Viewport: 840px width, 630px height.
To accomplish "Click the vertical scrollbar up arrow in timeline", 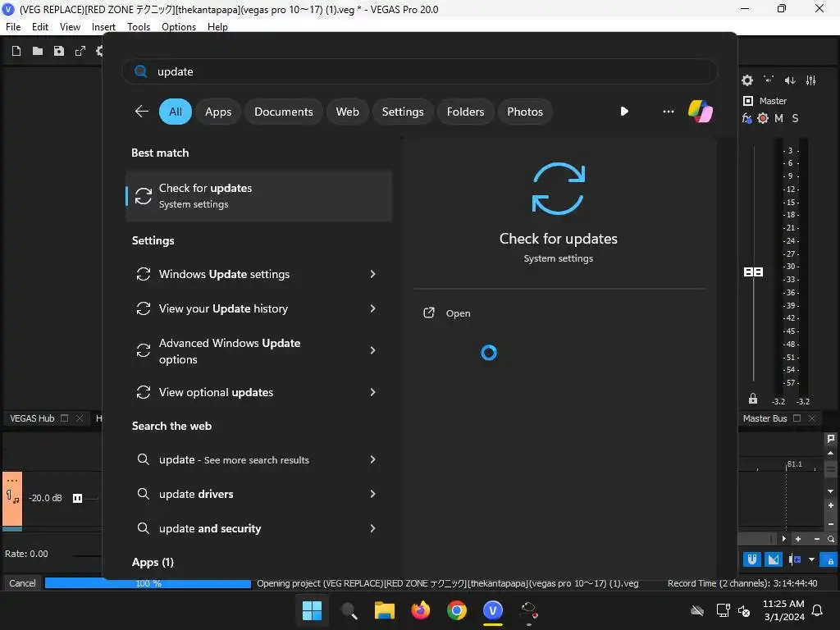I will [x=831, y=453].
